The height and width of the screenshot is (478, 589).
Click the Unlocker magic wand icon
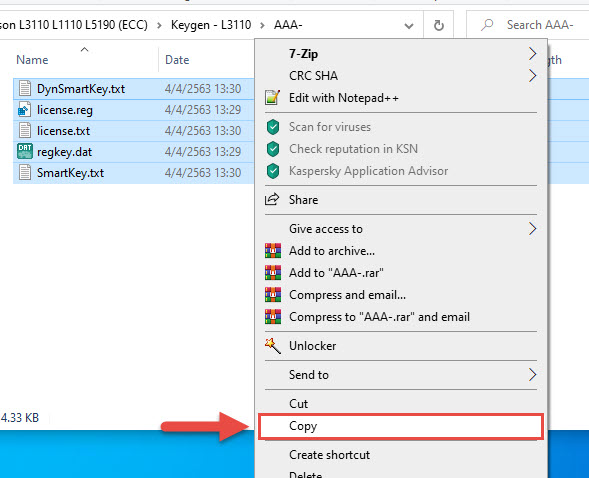click(273, 345)
